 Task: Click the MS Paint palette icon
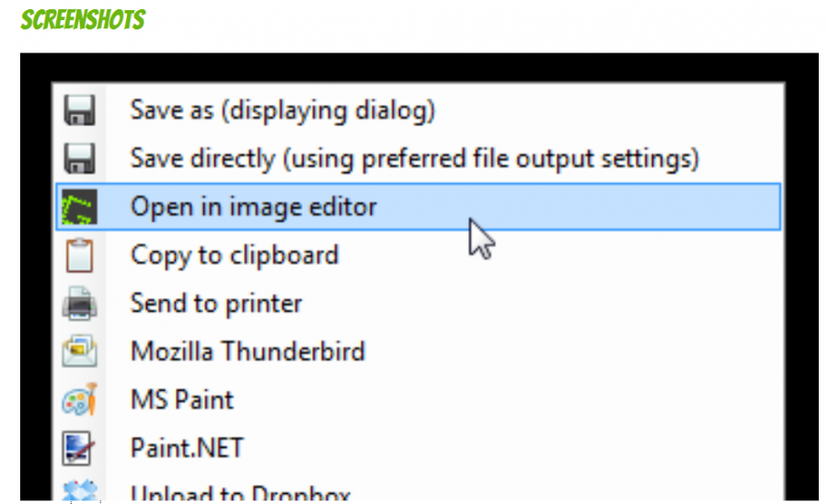(x=80, y=399)
